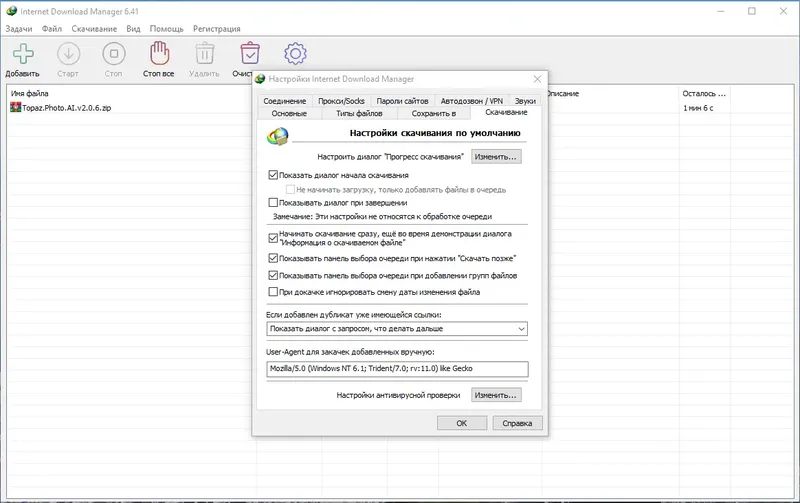Viewport: 800px width, 503px height.
Task: Open the Регистрация menu
Action: 216,29
